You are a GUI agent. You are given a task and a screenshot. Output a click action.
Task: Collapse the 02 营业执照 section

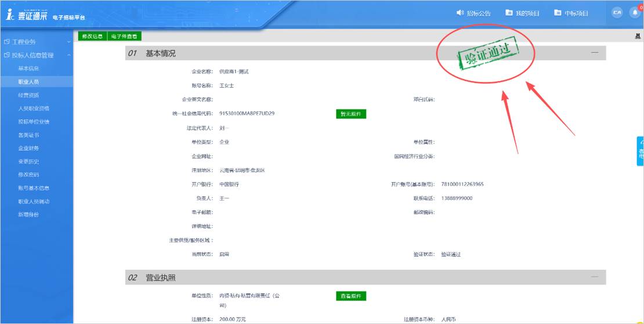594,278
